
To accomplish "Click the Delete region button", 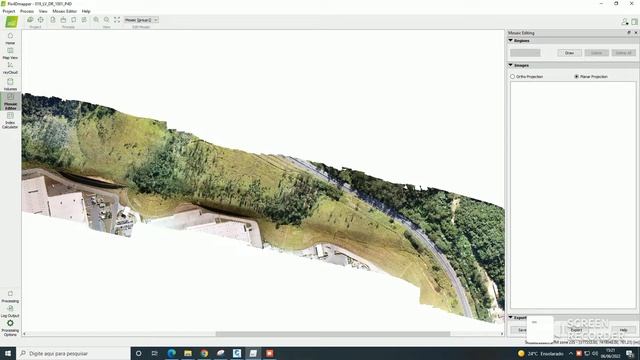I will click(596, 53).
